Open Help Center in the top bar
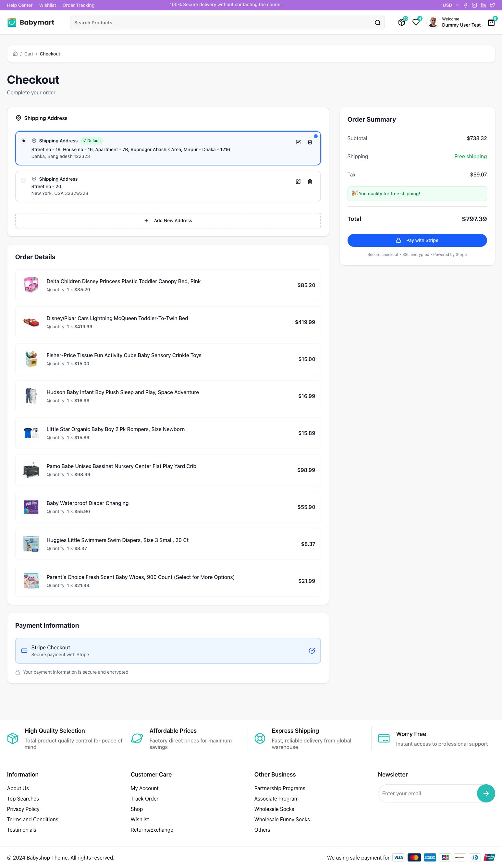This screenshot has width=502, height=868. [x=20, y=5]
